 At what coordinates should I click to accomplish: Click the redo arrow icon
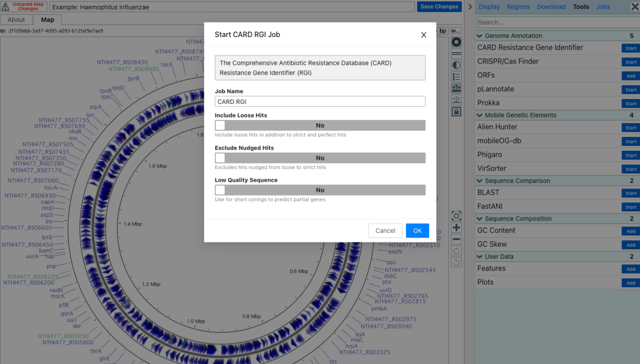(456, 251)
